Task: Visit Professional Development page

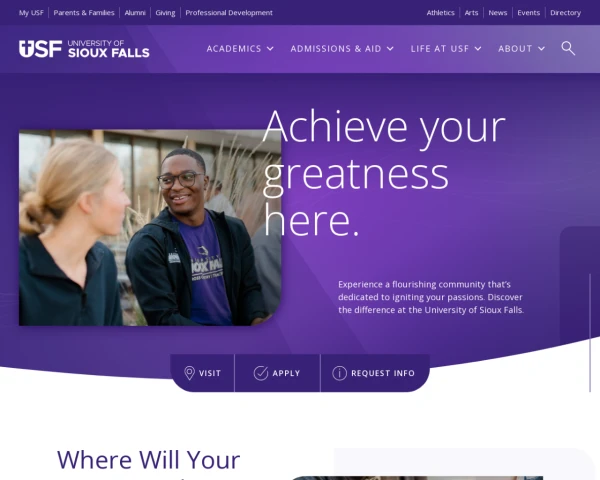Action: point(229,13)
